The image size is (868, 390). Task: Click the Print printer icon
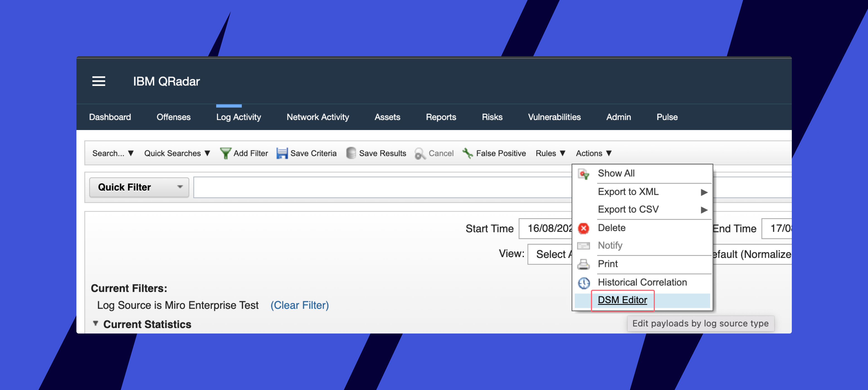click(x=584, y=264)
